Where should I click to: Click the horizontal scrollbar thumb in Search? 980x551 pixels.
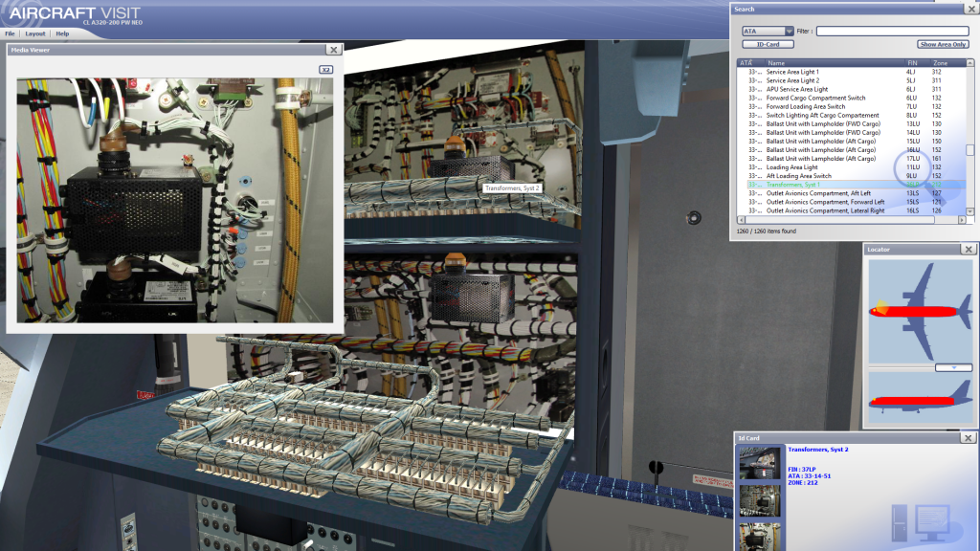[x=840, y=220]
